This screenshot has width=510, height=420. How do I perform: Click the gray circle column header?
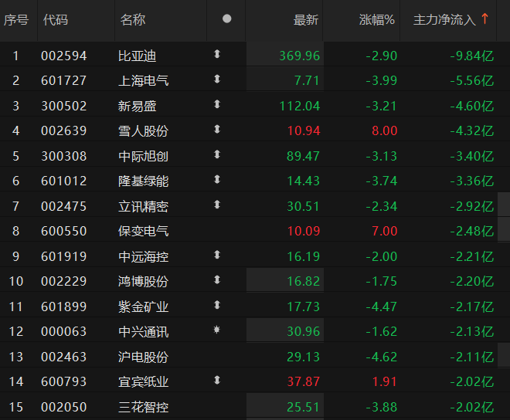pyautogui.click(x=226, y=19)
